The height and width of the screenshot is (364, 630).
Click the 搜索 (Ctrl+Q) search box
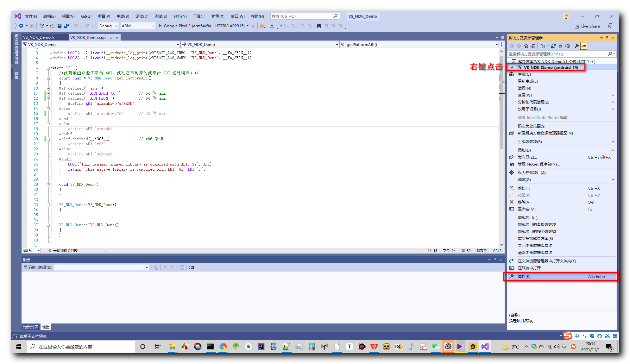[x=305, y=16]
